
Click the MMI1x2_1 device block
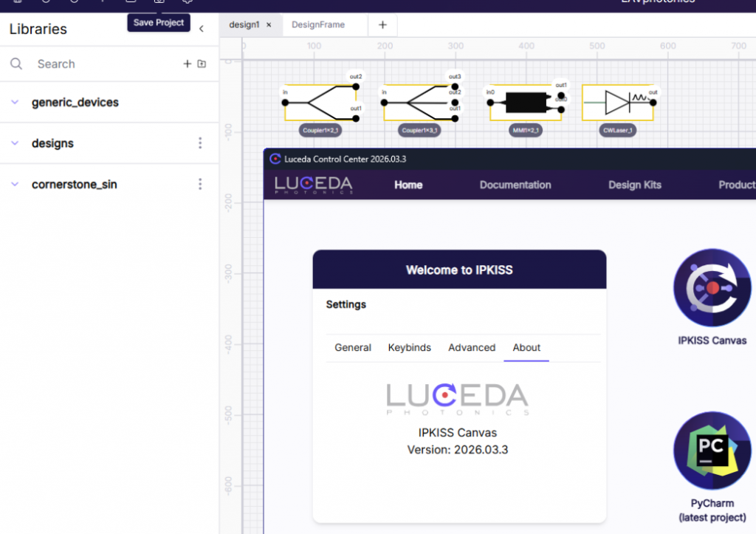tap(524, 103)
